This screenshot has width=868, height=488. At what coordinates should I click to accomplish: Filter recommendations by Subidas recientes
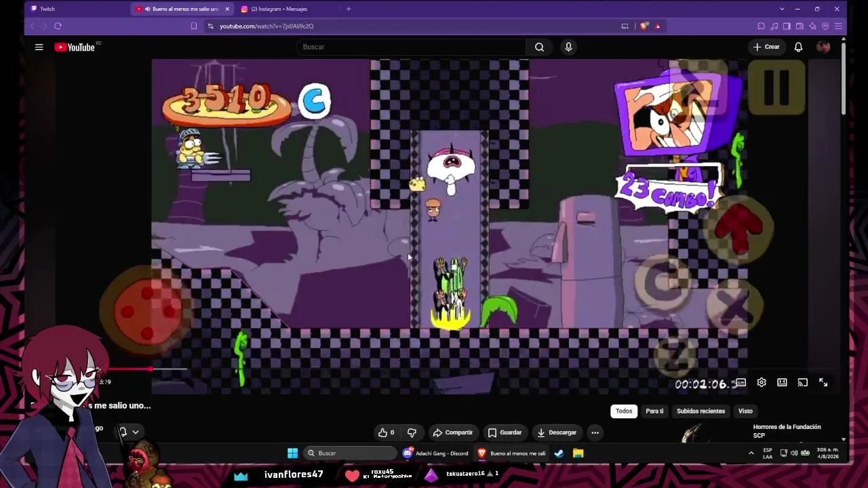click(x=701, y=411)
